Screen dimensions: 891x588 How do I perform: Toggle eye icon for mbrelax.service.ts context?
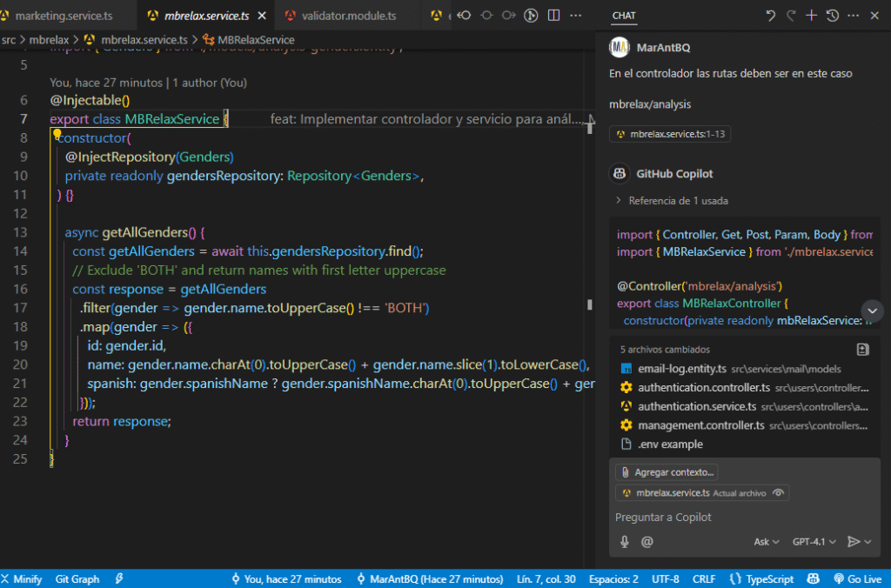779,493
